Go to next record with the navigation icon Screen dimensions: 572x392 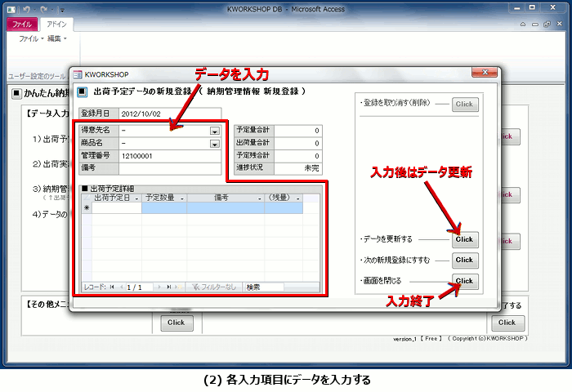click(x=159, y=287)
